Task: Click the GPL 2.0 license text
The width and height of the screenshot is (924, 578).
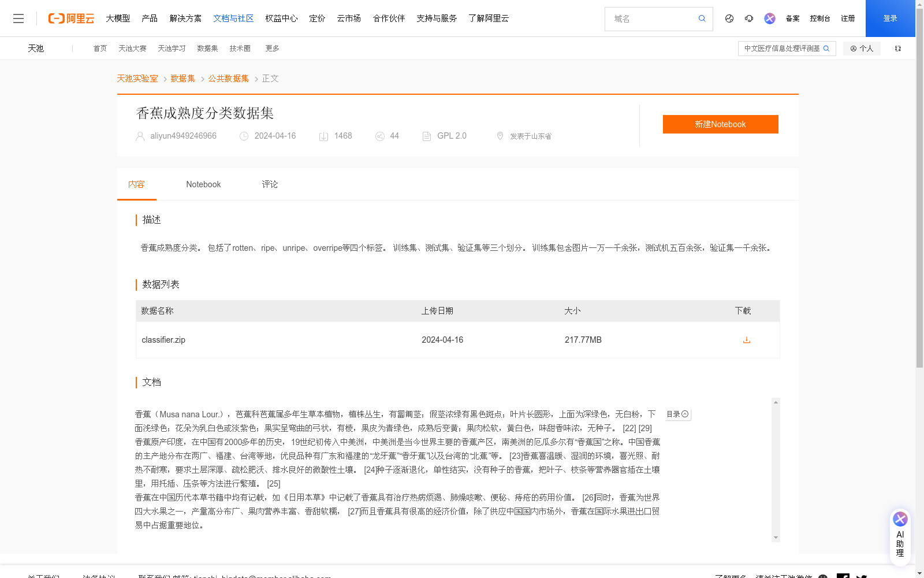Action: coord(452,136)
